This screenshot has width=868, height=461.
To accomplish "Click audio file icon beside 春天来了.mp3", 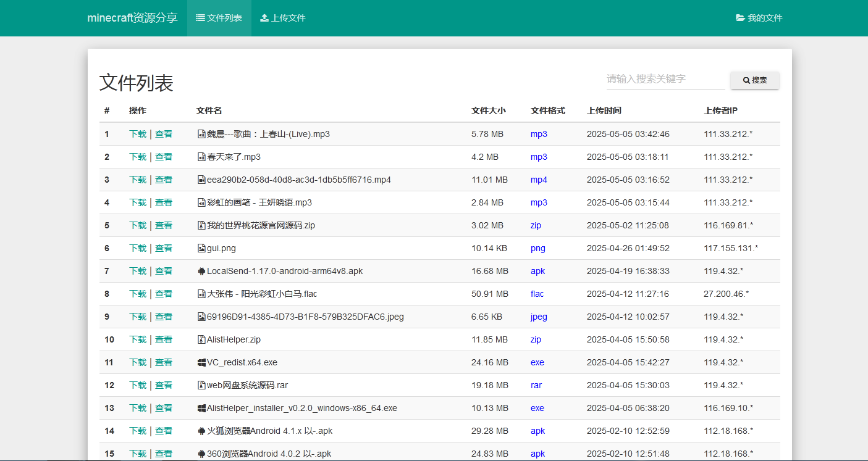I will point(201,157).
